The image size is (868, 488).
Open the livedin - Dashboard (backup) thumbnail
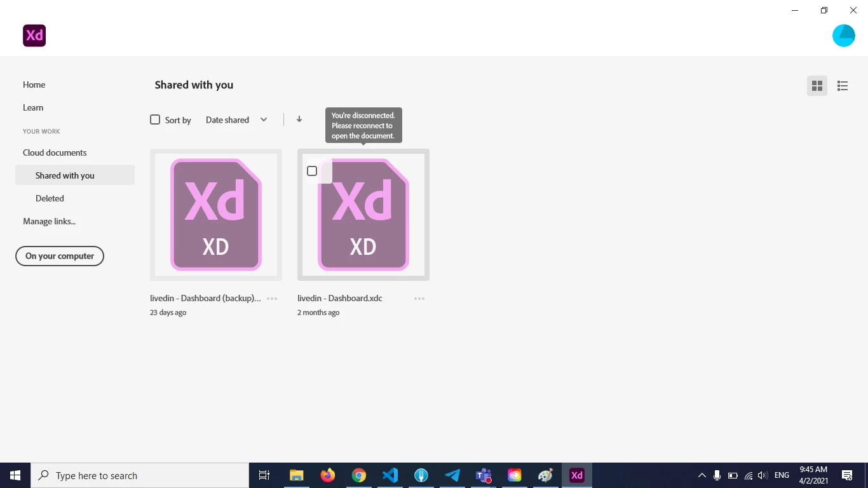point(216,215)
